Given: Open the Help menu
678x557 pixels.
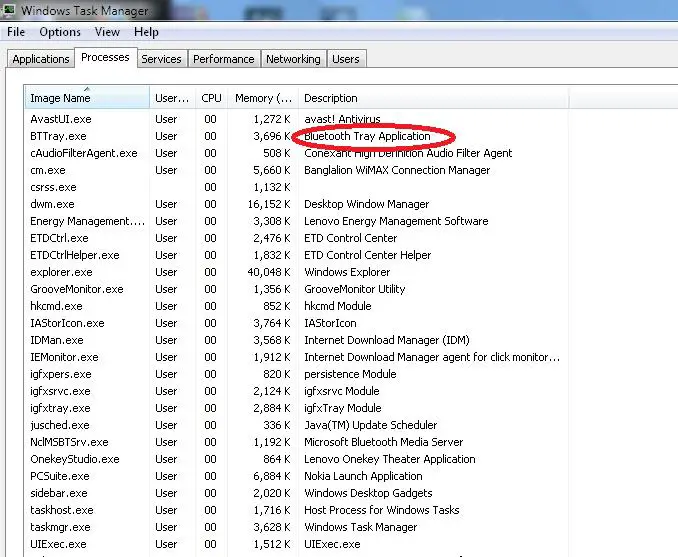Looking at the screenshot, I should (x=146, y=32).
